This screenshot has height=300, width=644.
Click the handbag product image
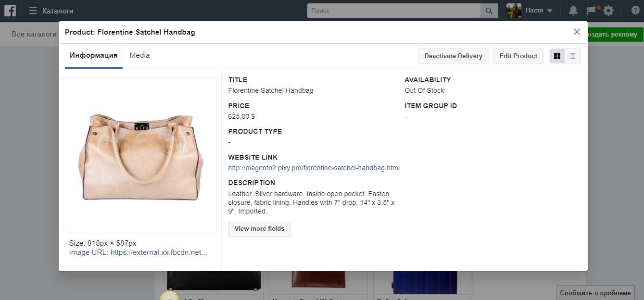pos(140,155)
